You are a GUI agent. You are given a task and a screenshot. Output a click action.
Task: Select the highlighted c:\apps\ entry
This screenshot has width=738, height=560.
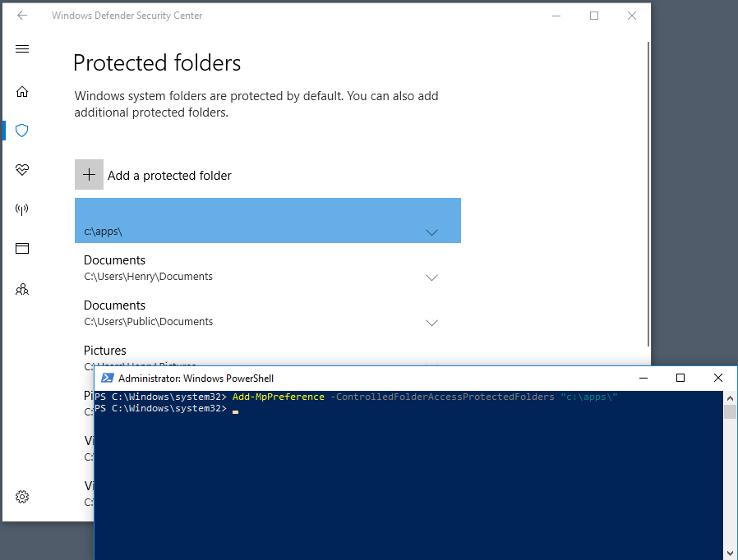pyautogui.click(x=247, y=220)
